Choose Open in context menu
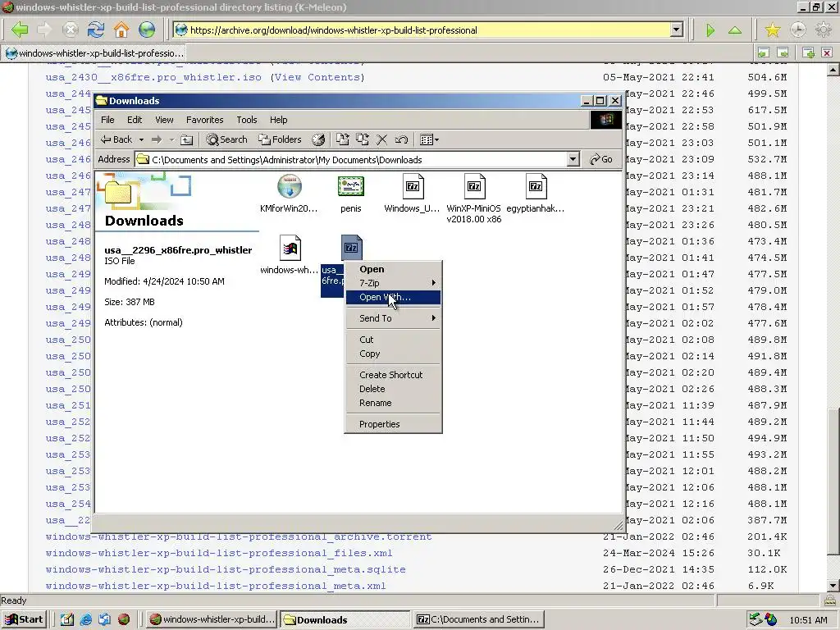Screen dimensions: 840x630 393,269
